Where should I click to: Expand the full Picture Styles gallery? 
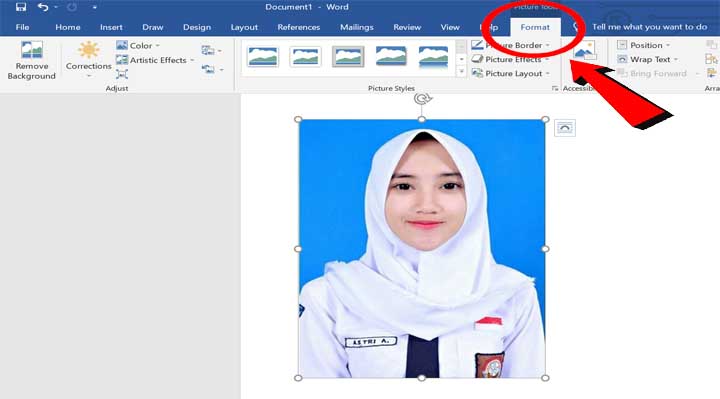(x=461, y=72)
